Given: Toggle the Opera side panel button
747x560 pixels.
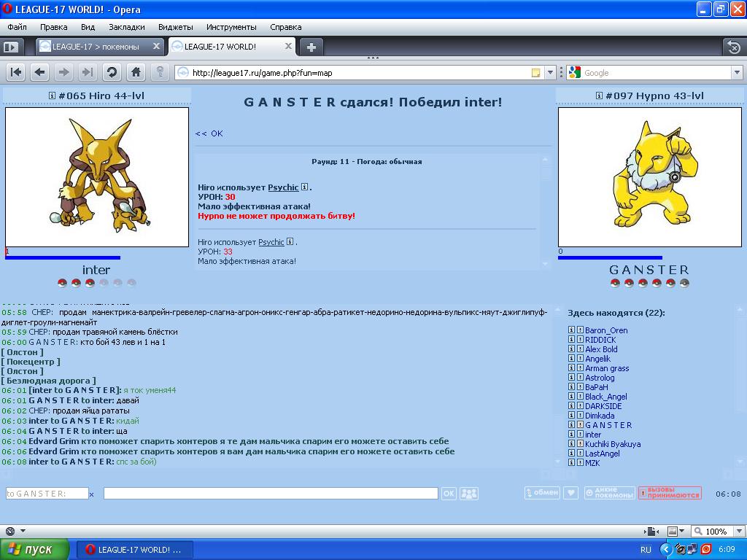Looking at the screenshot, I should [x=11, y=47].
